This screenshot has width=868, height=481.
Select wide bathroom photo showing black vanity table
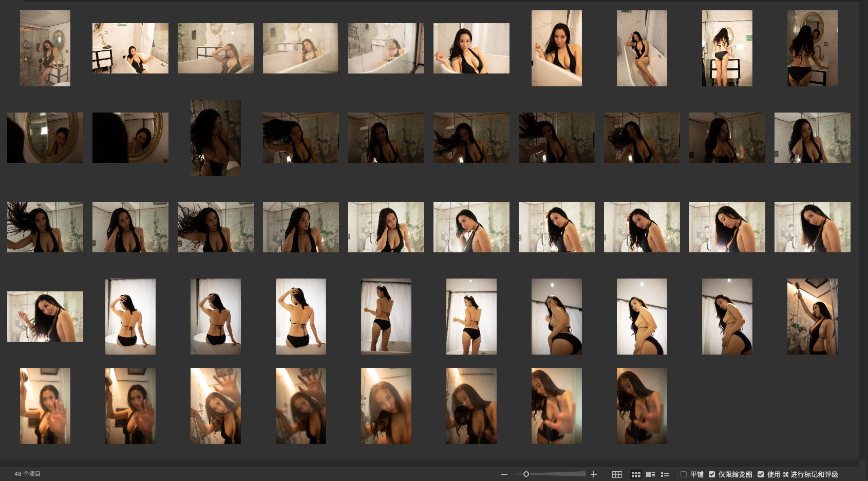(130, 48)
